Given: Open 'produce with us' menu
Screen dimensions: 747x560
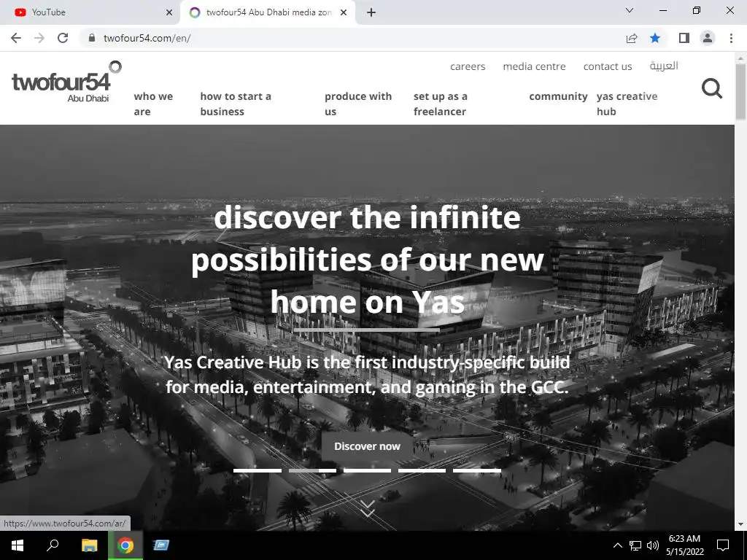Looking at the screenshot, I should coord(358,104).
